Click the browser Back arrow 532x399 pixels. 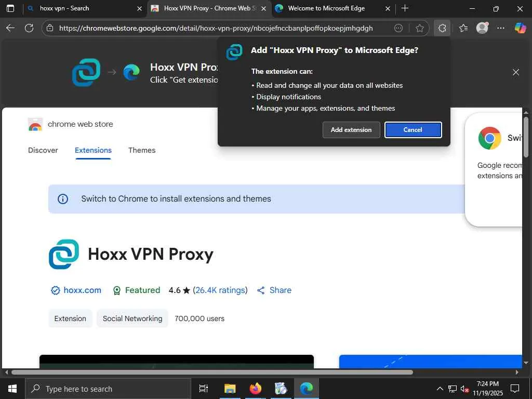pos(10,28)
